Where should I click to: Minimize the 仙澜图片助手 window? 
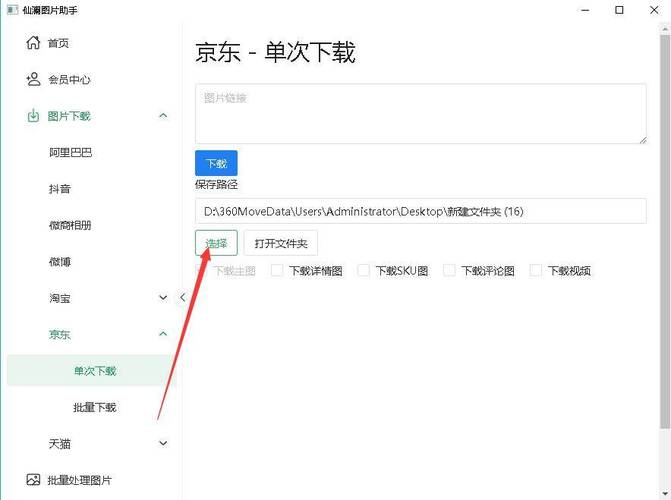[x=585, y=10]
